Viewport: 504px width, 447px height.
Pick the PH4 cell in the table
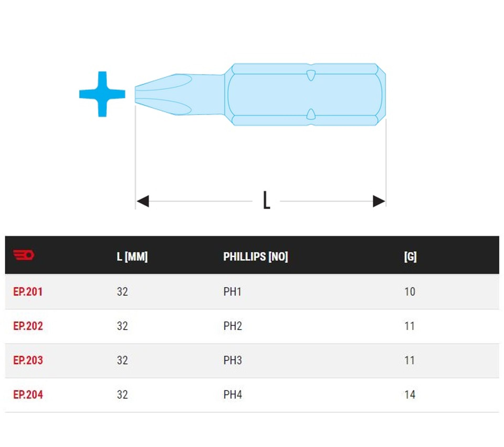click(x=233, y=395)
